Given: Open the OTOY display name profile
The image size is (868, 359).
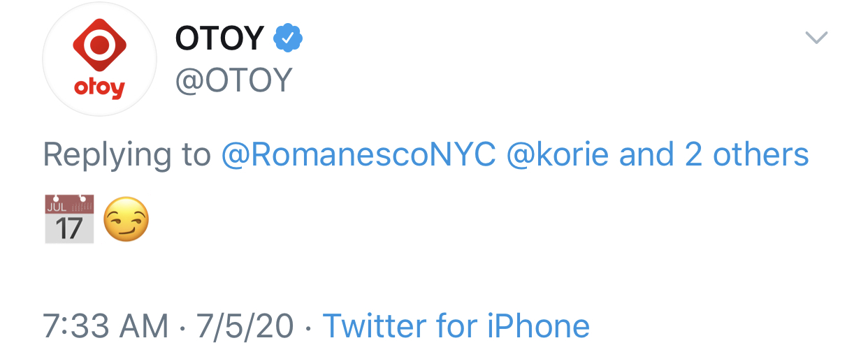Looking at the screenshot, I should click(219, 38).
